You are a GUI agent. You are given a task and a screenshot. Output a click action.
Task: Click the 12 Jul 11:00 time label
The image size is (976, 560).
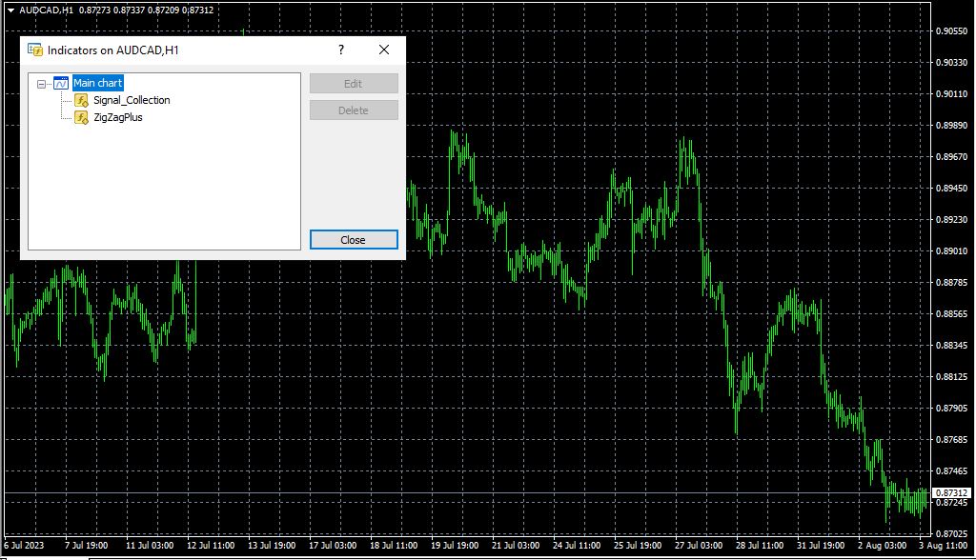point(211,545)
